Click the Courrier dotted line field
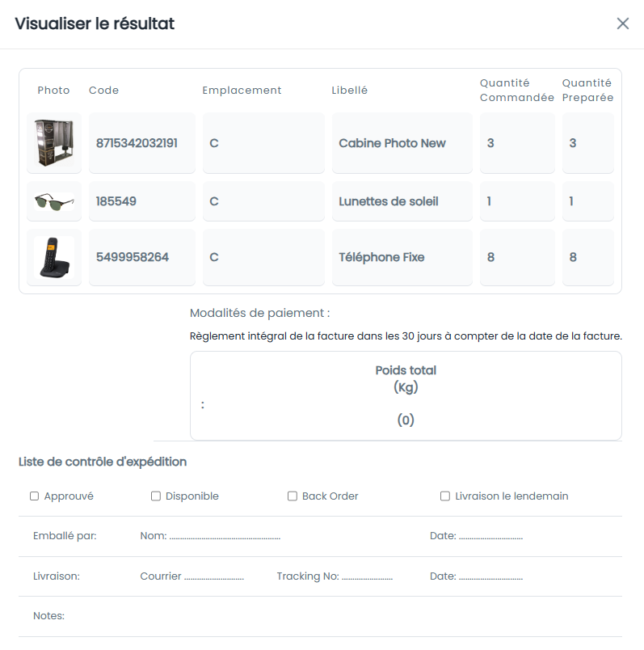The width and height of the screenshot is (644, 650). pos(214,576)
